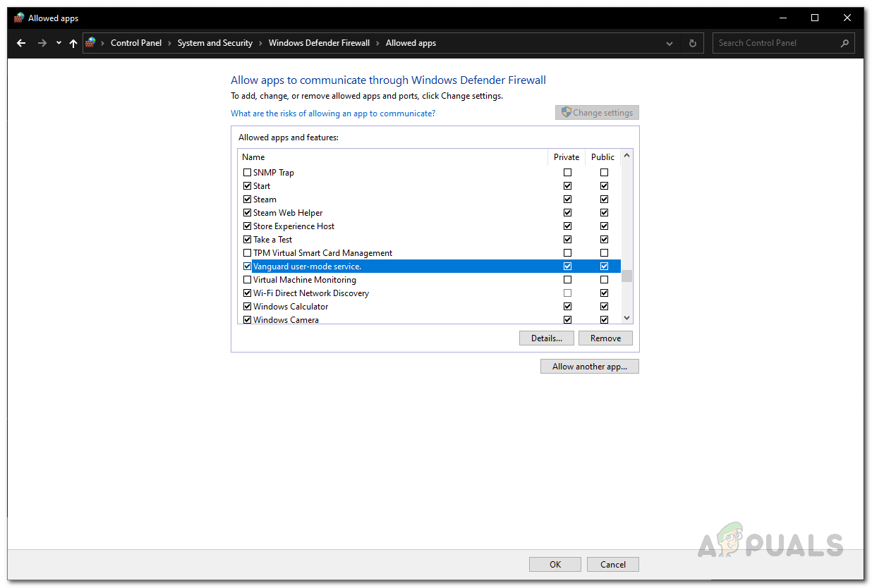Expand the address bar history dropdown
Viewport: 872px width, 588px height.
coord(670,43)
